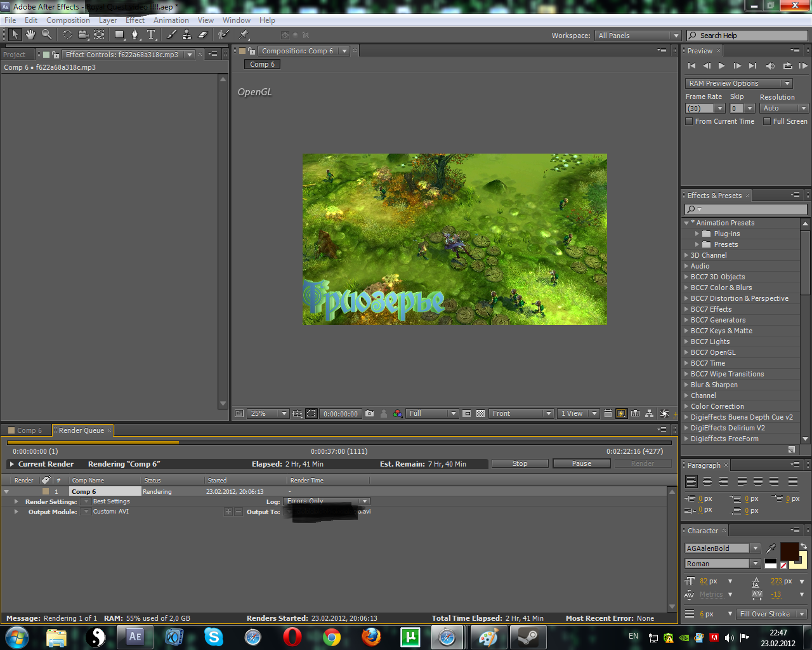This screenshot has width=812, height=650.
Task: Set paragraph alignment to center text
Action: tap(707, 482)
